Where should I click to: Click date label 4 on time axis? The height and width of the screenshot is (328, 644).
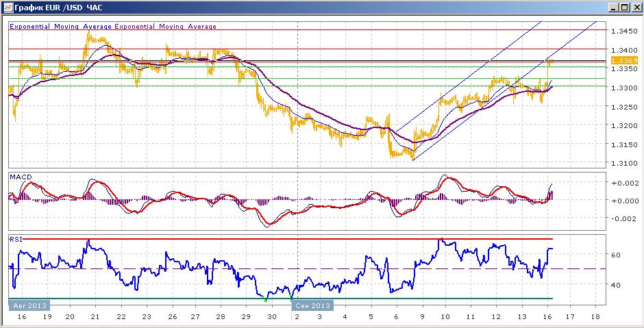345,317
